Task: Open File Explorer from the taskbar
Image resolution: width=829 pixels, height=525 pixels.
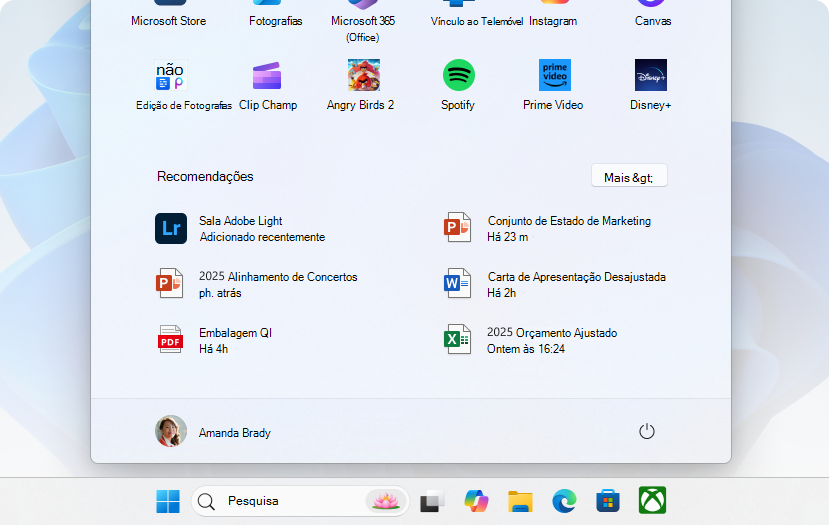Action: point(520,501)
